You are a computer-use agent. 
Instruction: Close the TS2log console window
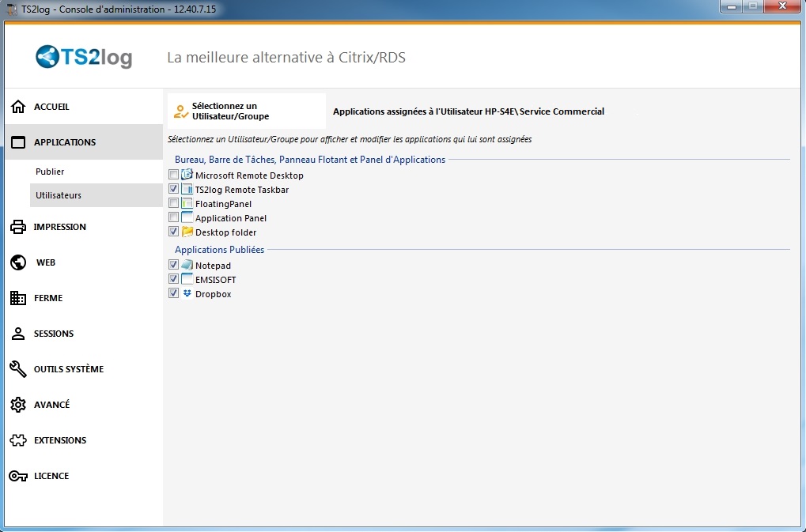tap(782, 6)
